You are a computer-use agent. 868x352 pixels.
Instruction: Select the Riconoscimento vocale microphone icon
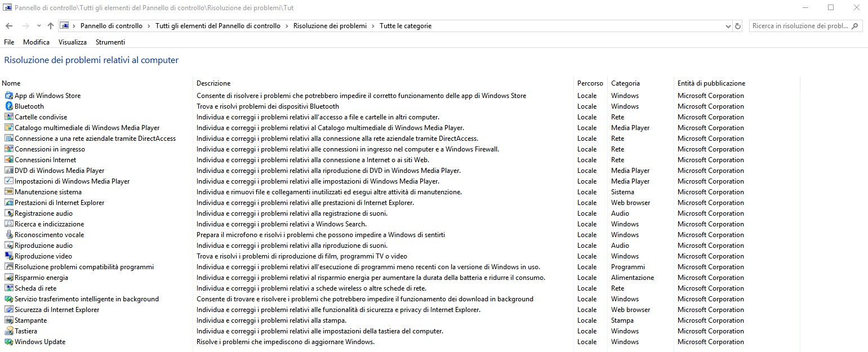(8, 235)
